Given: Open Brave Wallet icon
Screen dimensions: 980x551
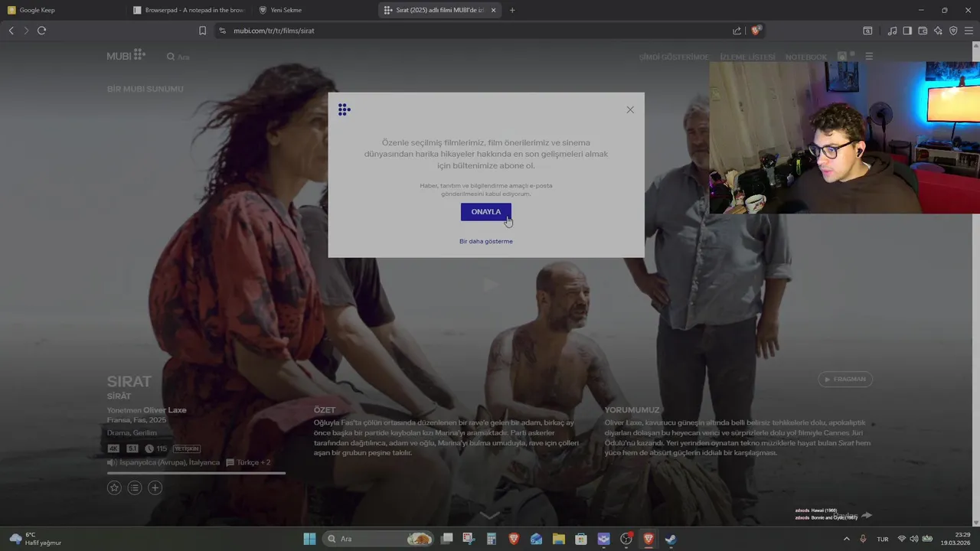Looking at the screenshot, I should coord(923,31).
